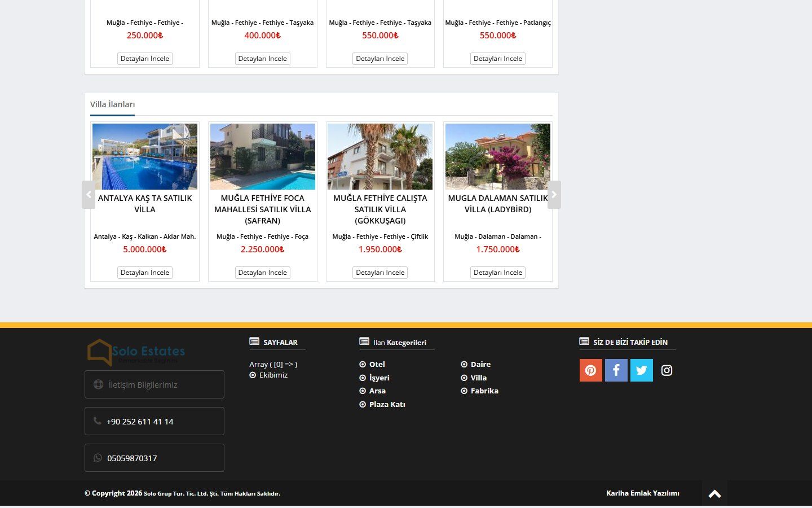
Task: Open the Pinterest social icon
Action: tap(590, 370)
